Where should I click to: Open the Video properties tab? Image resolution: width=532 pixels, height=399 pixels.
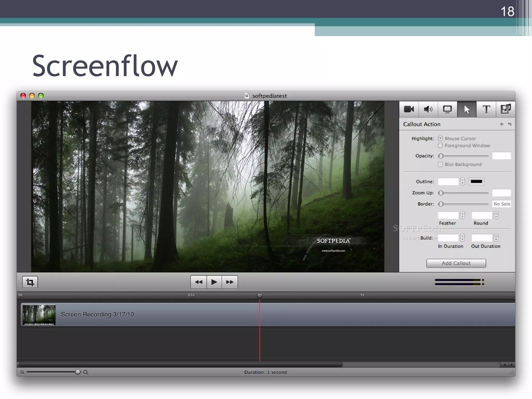[409, 109]
